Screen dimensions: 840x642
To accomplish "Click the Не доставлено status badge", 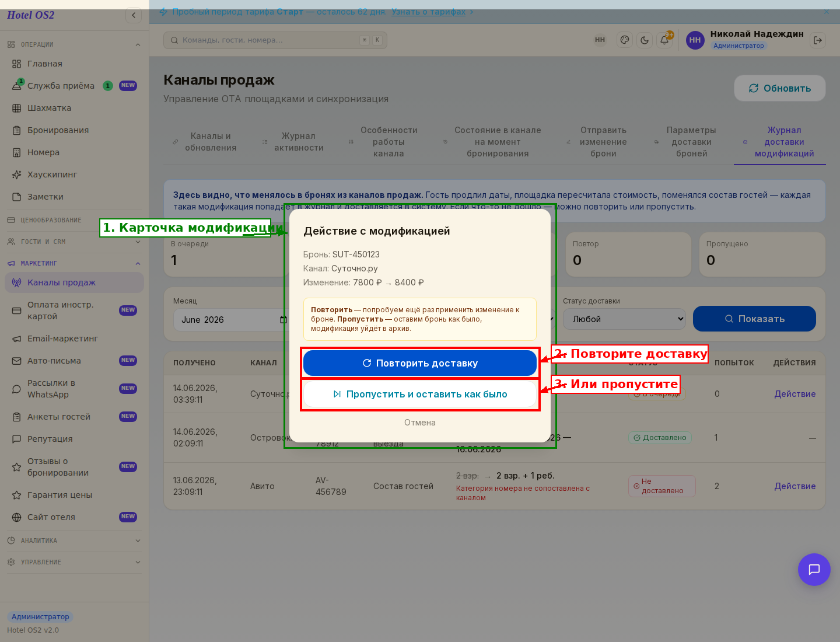I will (662, 486).
